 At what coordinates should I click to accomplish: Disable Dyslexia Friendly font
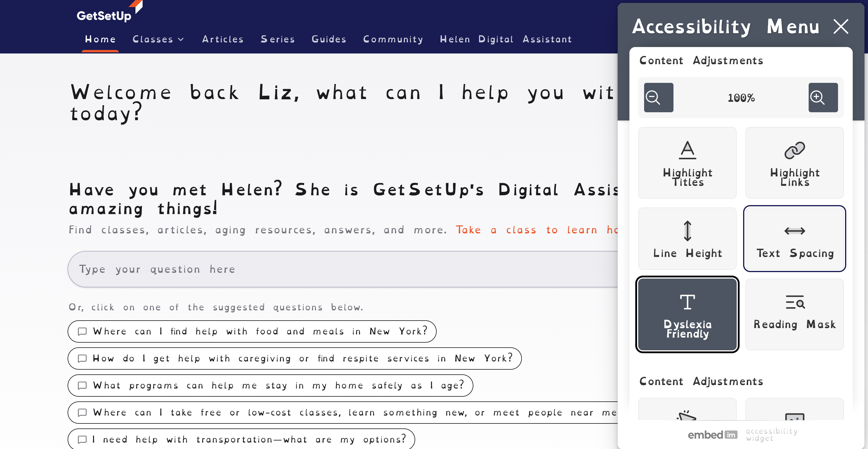[x=687, y=314]
